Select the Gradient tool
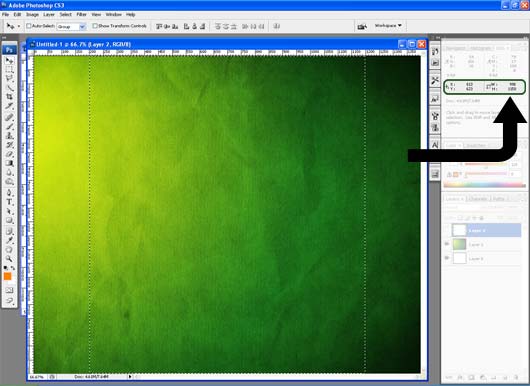This screenshot has height=386, width=530. [9, 163]
